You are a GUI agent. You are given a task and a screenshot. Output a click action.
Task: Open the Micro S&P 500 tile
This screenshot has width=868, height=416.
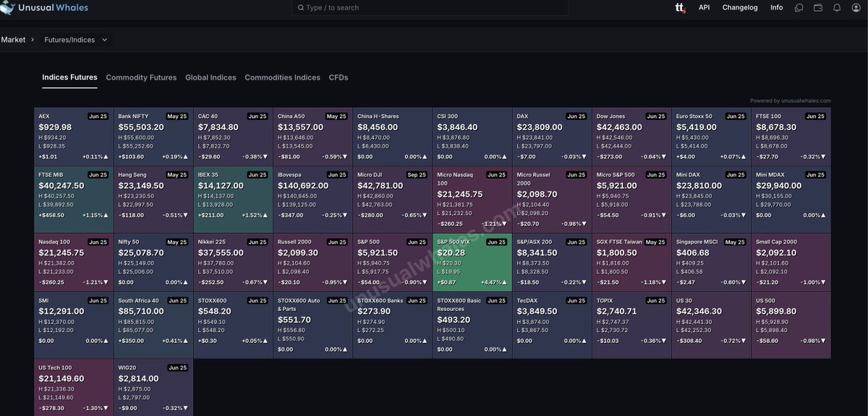pyautogui.click(x=632, y=200)
